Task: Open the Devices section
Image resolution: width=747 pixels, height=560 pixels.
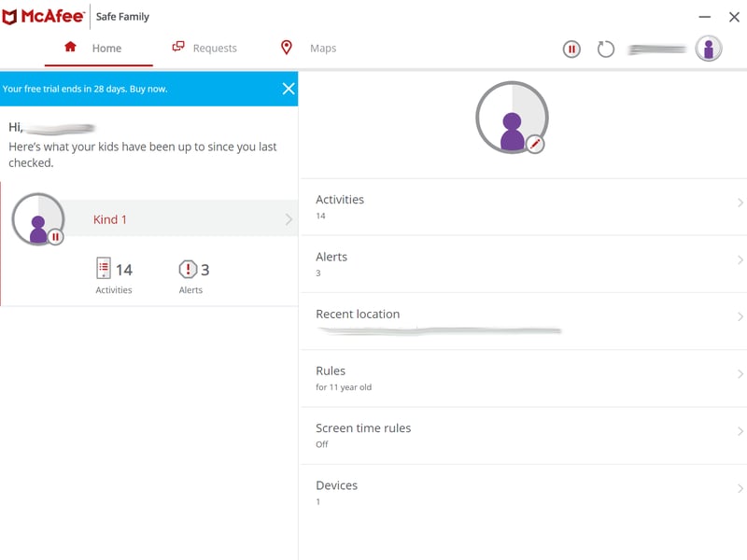Action: 524,493
